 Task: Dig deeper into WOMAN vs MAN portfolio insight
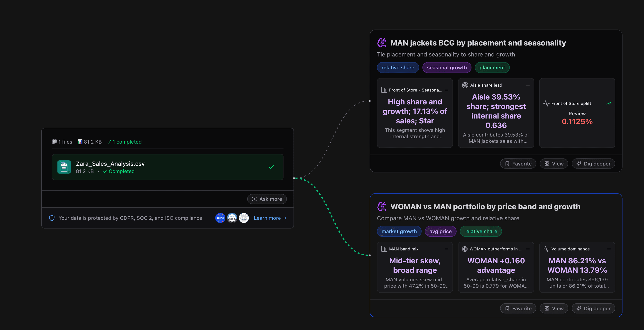[593, 309]
